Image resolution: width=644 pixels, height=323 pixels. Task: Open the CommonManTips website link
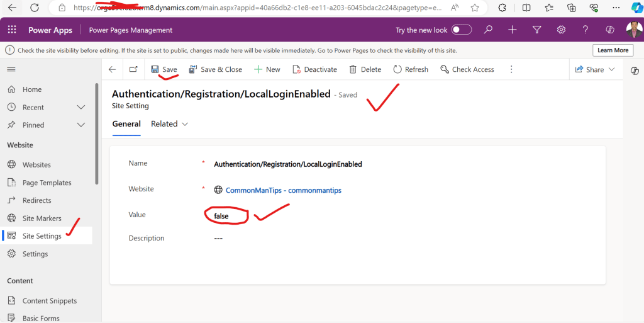(x=283, y=190)
